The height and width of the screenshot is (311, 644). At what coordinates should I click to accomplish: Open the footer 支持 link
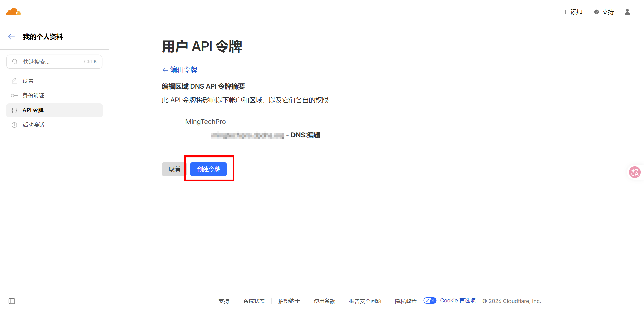(x=224, y=301)
